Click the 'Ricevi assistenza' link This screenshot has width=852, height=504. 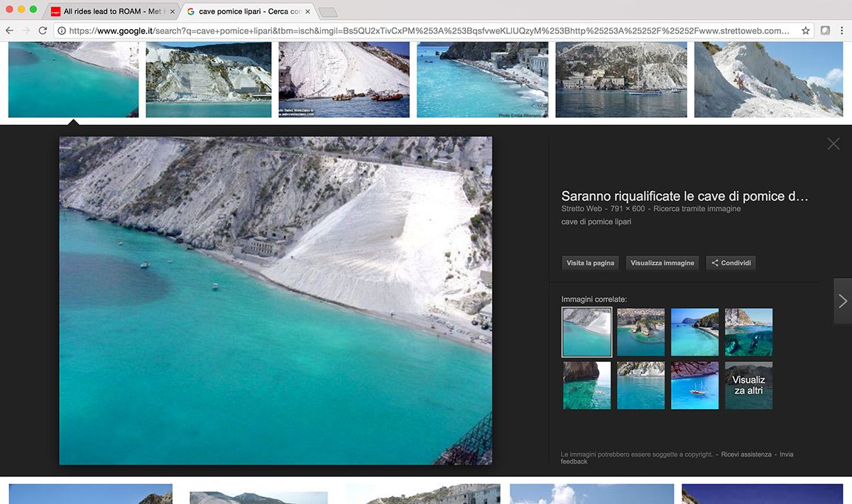[x=745, y=454]
